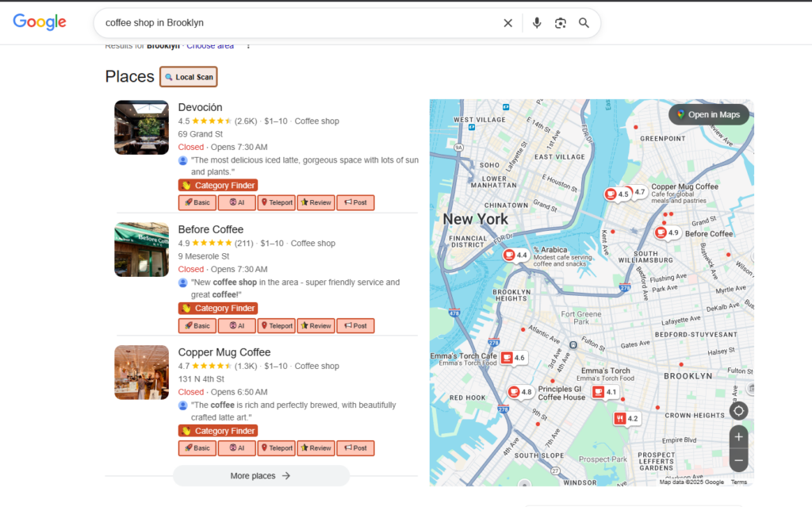Center map on my location

(x=738, y=411)
